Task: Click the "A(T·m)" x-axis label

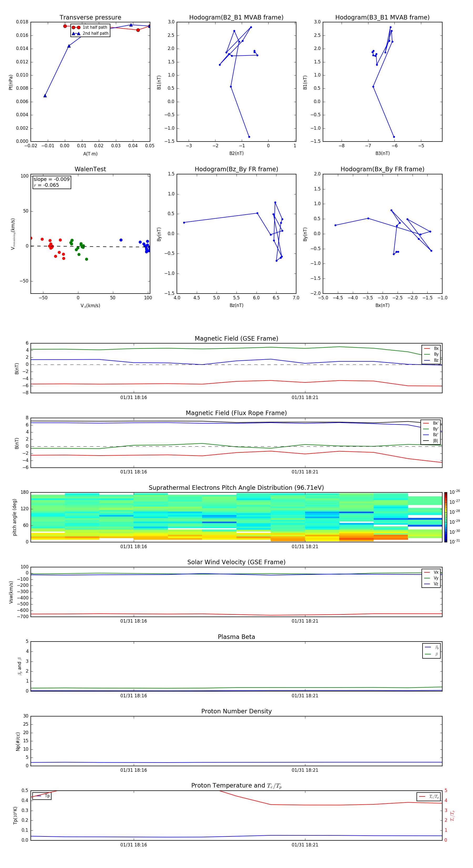Action: tap(90, 154)
